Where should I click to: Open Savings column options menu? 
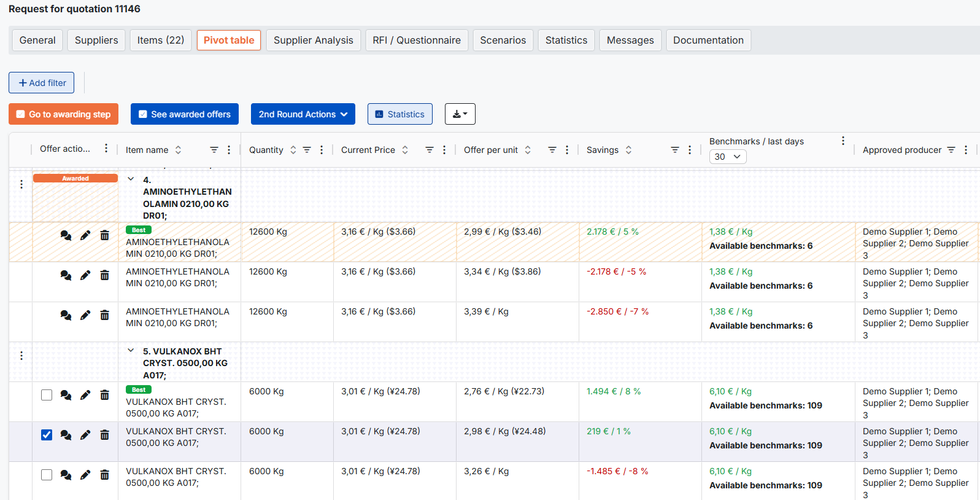click(x=690, y=150)
